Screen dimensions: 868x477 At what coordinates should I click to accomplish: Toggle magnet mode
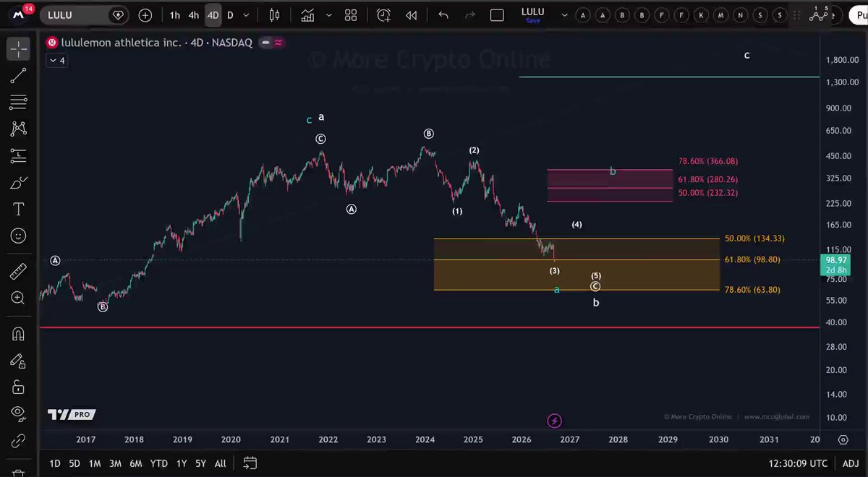click(x=18, y=334)
